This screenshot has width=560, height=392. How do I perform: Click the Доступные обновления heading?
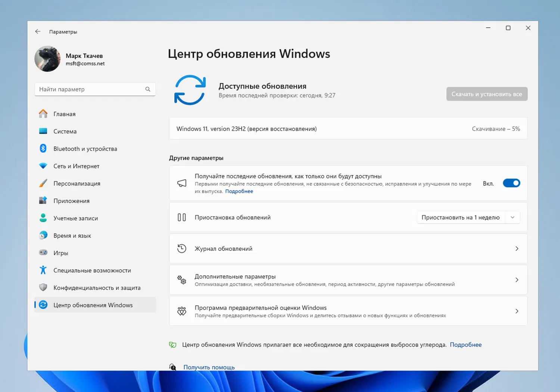click(x=262, y=86)
